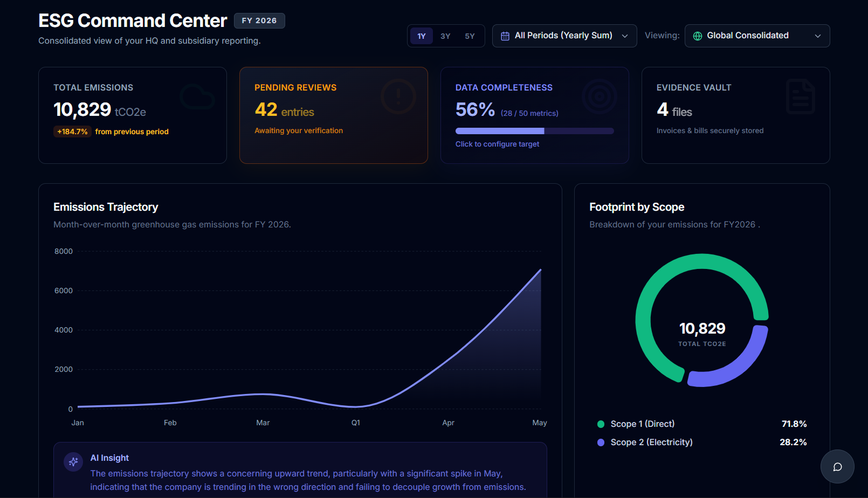Open the chat bubble support icon

point(837,467)
